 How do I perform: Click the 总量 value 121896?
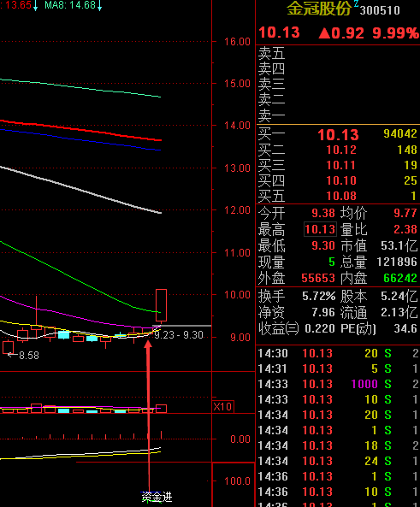[397, 262]
